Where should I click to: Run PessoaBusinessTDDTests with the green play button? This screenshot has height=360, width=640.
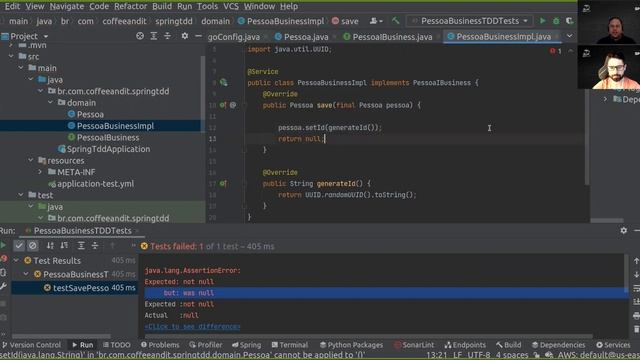(542, 21)
